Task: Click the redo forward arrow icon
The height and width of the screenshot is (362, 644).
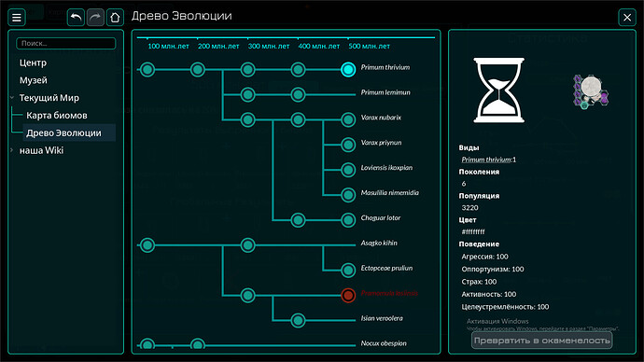Action: pos(95,17)
